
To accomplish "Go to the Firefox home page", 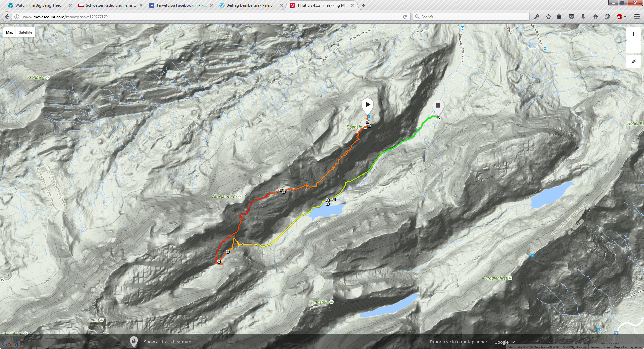I will coord(595,17).
